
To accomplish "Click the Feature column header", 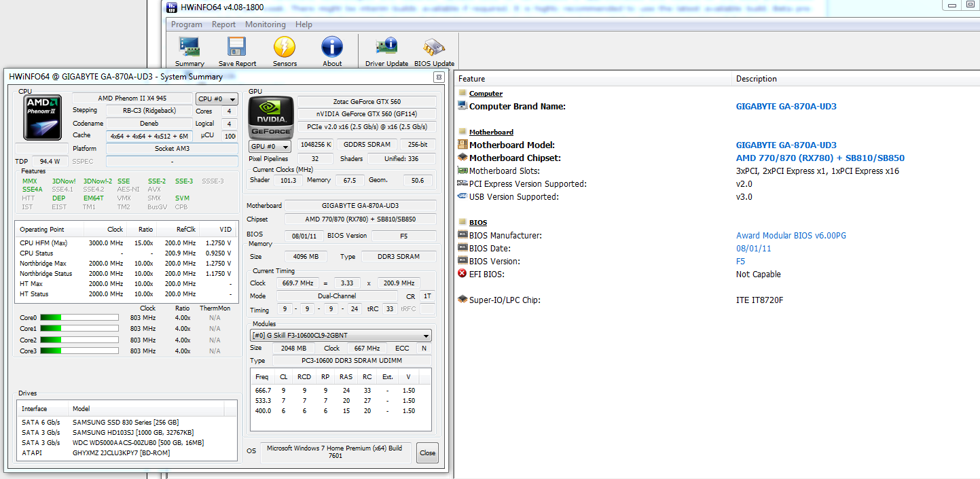I will 594,79.
